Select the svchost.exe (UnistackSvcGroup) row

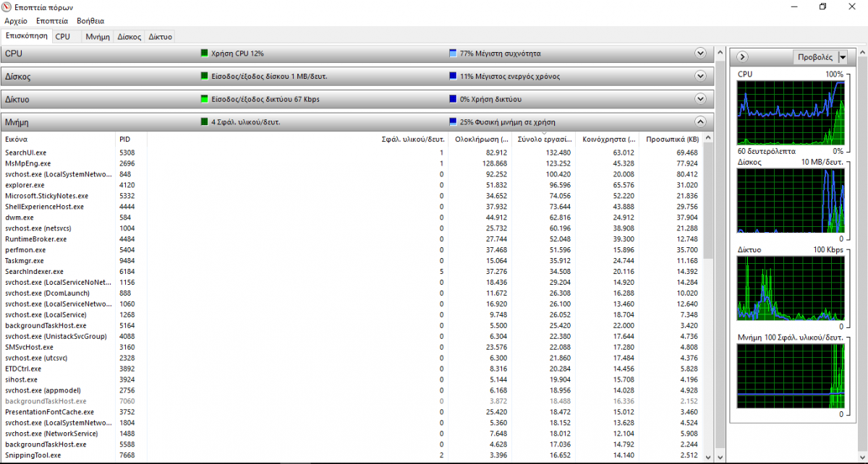tap(352, 336)
